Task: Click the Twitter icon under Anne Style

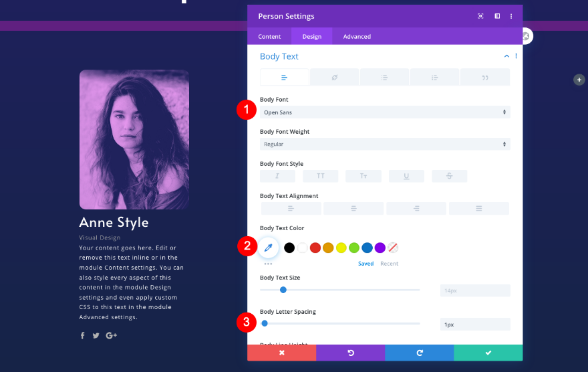Action: point(96,336)
